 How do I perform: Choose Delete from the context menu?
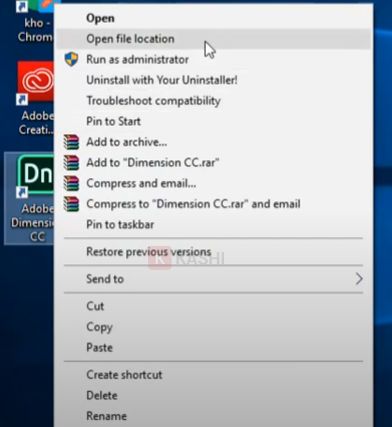pyautogui.click(x=213, y=396)
